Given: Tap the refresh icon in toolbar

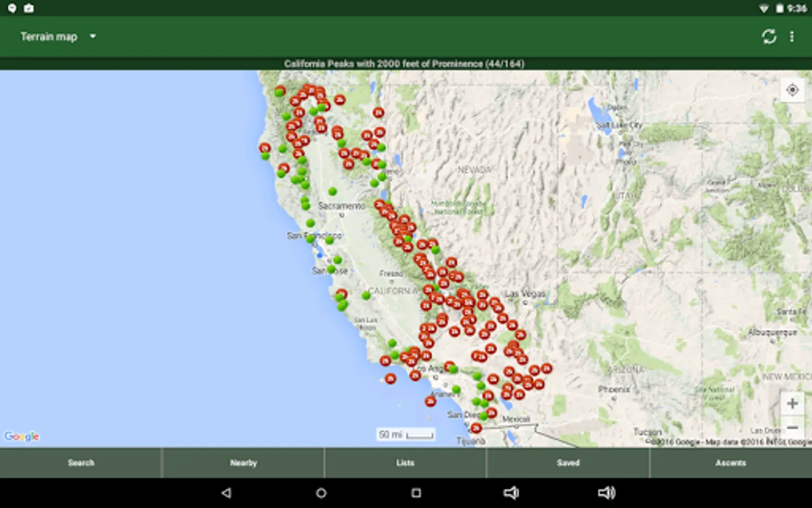Looking at the screenshot, I should (769, 37).
